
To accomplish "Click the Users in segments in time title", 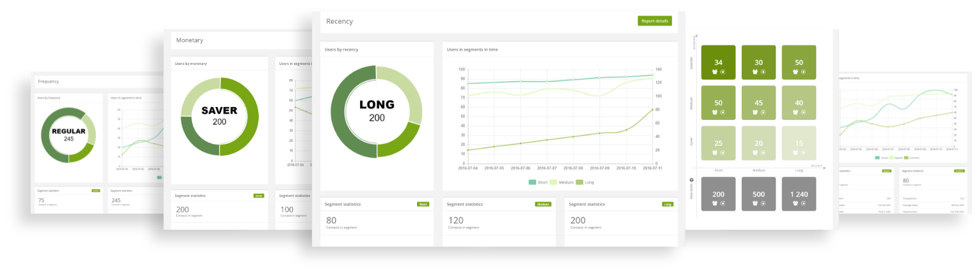I will [x=472, y=49].
